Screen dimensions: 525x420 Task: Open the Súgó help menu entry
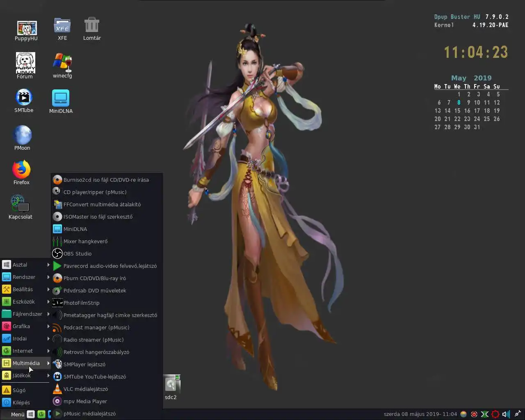[x=26, y=390]
